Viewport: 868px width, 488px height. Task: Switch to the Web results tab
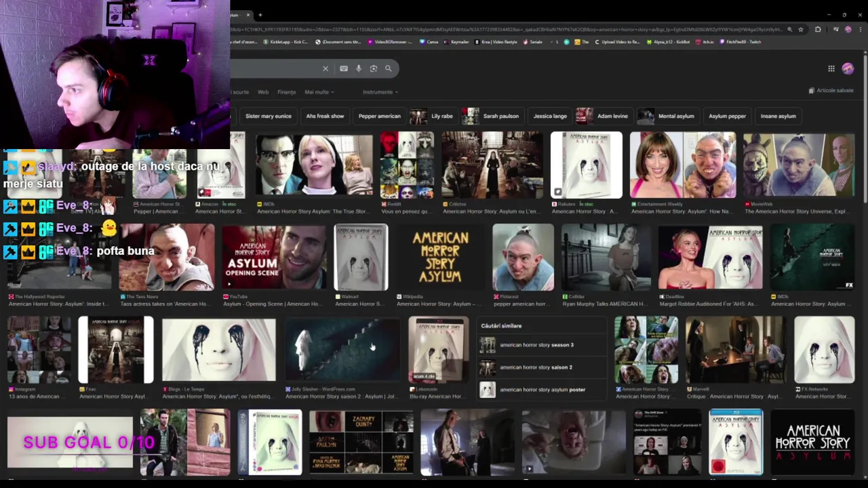click(x=263, y=92)
